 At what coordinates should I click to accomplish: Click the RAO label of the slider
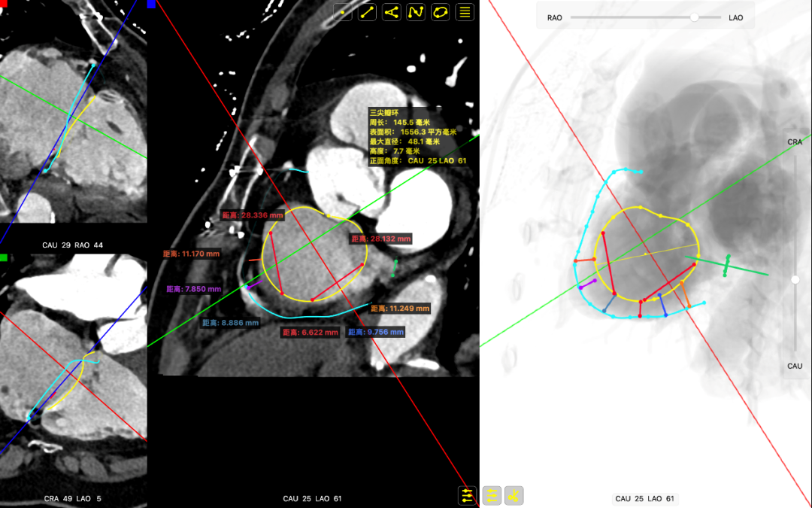[555, 17]
